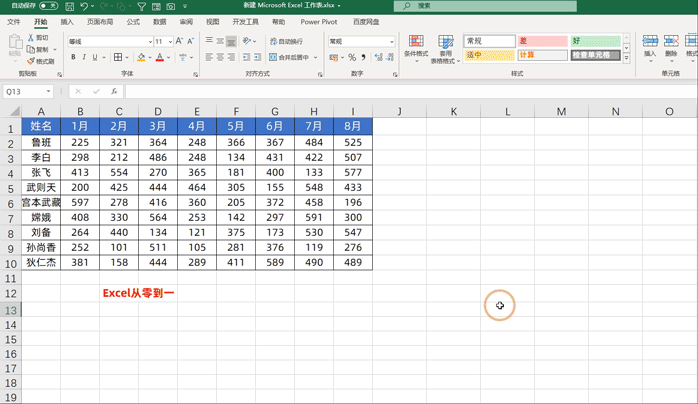Click the Merge and Center button

pos(290,57)
